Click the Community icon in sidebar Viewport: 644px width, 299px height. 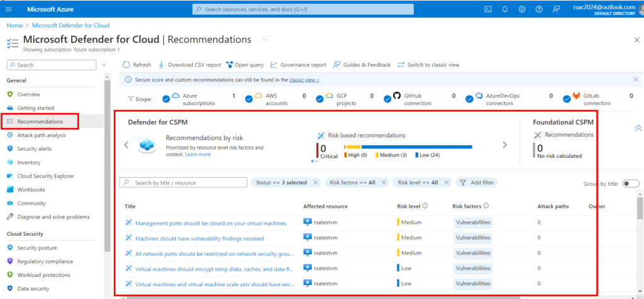pos(10,203)
